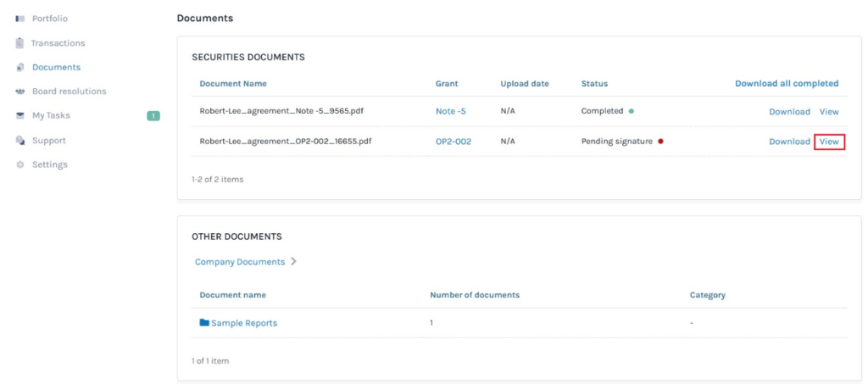The width and height of the screenshot is (868, 384).
Task: Open the Note -5 grant link
Action: [450, 112]
